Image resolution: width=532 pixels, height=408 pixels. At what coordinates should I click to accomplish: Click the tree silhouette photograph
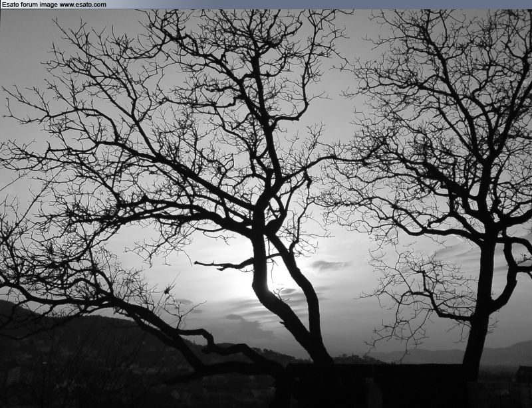tap(266, 209)
